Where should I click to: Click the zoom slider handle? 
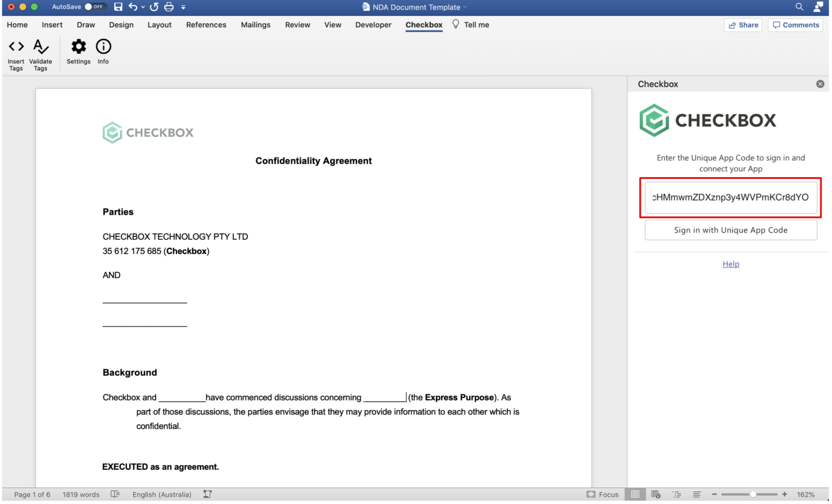[x=753, y=495]
